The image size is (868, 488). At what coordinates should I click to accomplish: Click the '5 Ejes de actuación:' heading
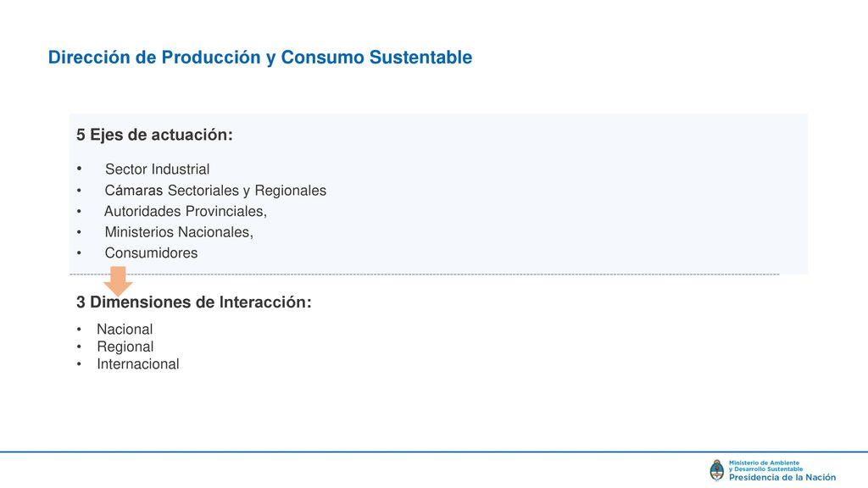click(154, 135)
